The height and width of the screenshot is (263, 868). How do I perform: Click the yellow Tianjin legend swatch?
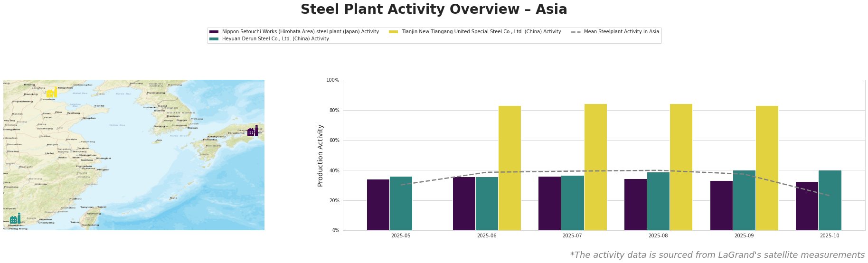point(393,32)
